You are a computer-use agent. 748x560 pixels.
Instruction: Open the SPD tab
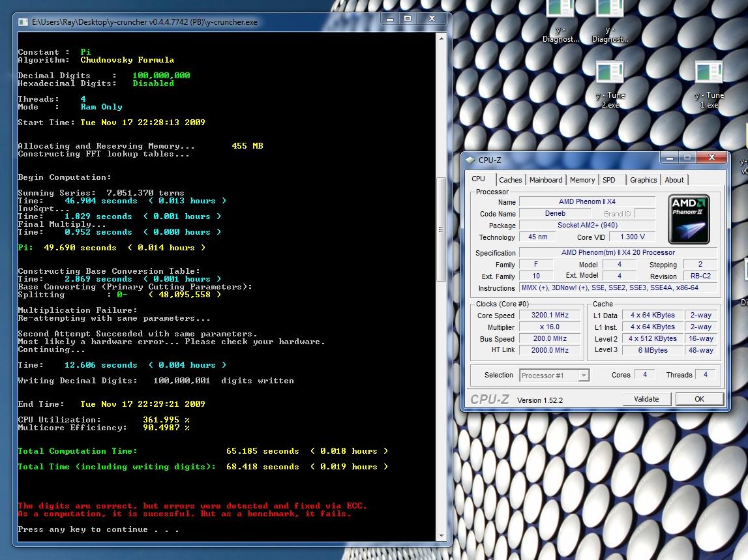tap(609, 180)
